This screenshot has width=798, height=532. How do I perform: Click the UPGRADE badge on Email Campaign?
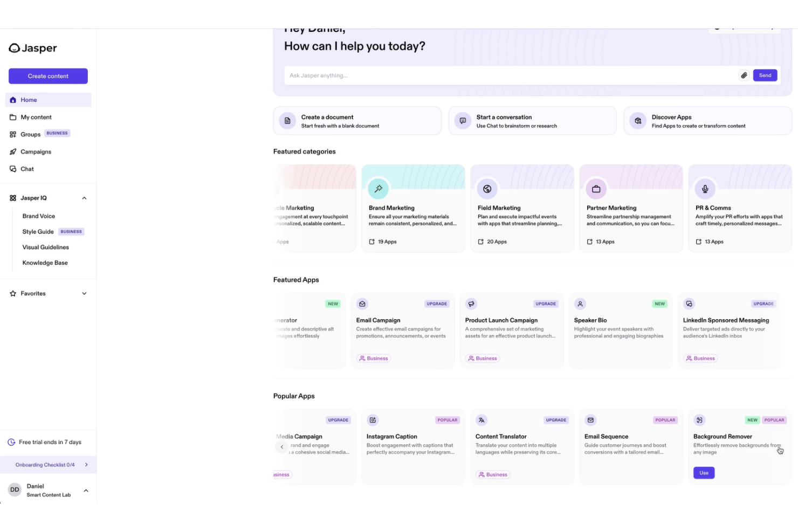(437, 304)
